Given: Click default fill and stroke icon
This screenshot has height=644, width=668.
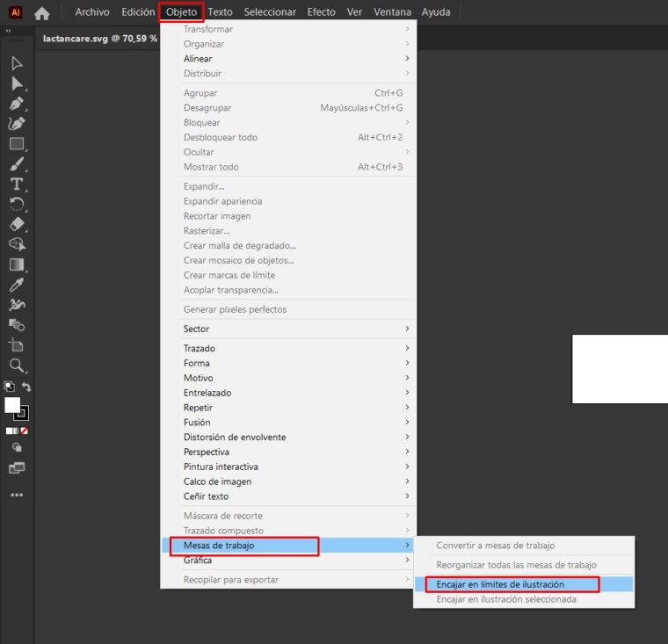Looking at the screenshot, I should pos(9,387).
